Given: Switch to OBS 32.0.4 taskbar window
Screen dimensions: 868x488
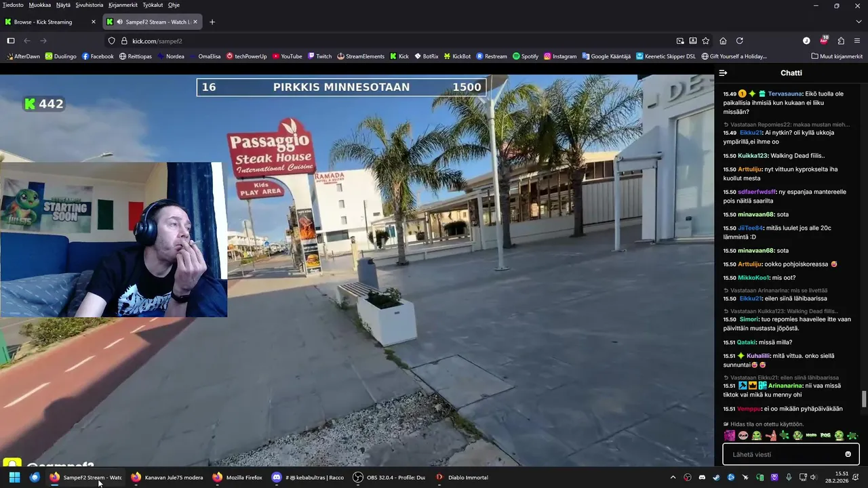Looking at the screenshot, I should click(x=389, y=477).
